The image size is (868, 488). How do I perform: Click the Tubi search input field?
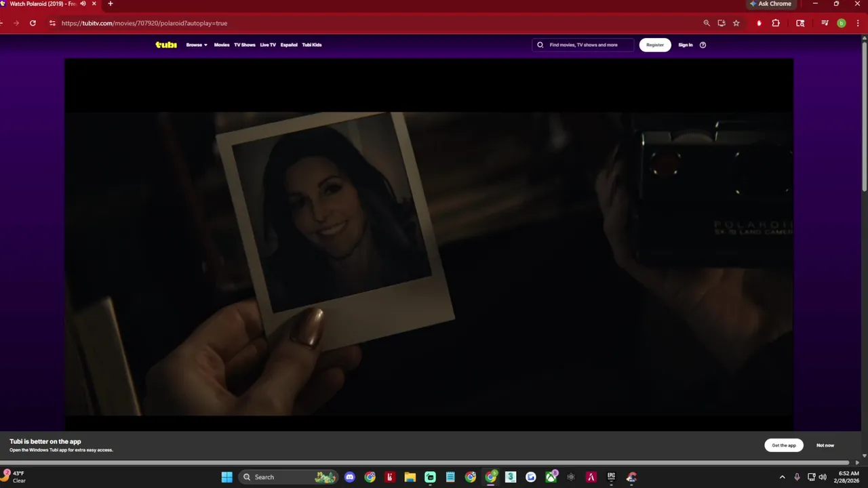coord(583,45)
